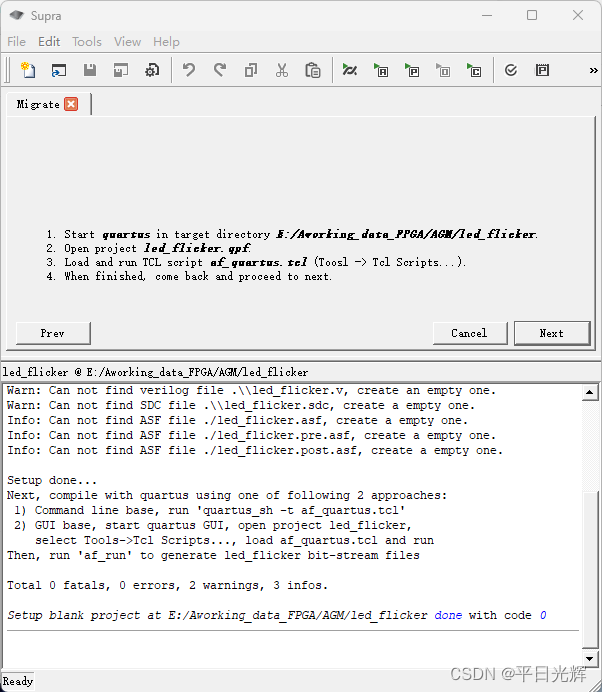Click the run icon labeled A

(x=381, y=70)
